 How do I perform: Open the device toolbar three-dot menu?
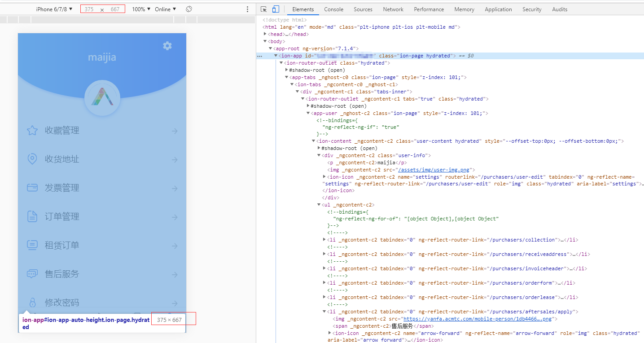(247, 9)
